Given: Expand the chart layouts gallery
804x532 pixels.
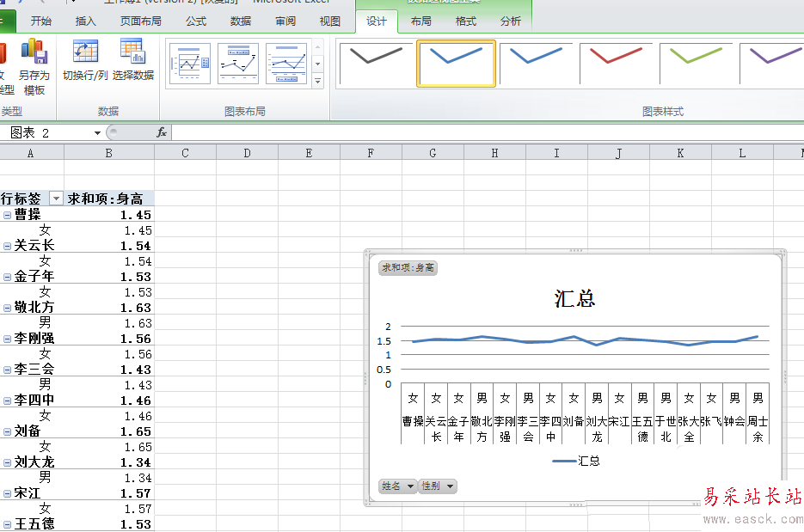Looking at the screenshot, I should click(318, 82).
